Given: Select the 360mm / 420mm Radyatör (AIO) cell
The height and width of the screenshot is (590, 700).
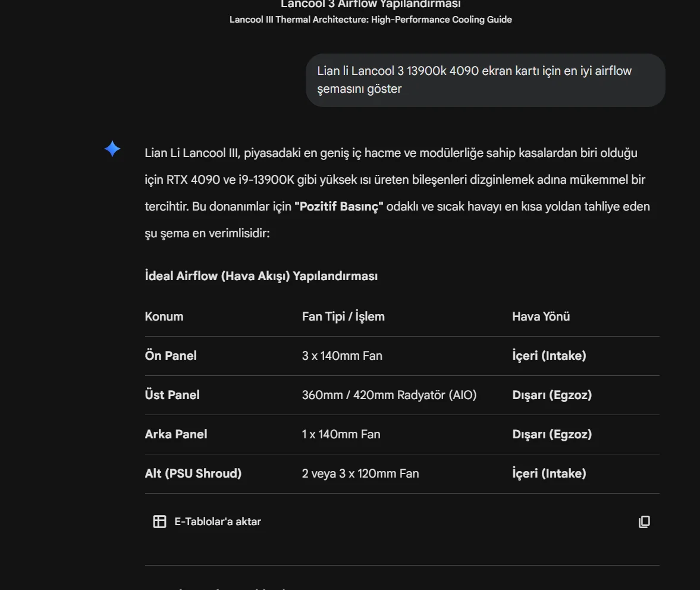Looking at the screenshot, I should click(x=390, y=395).
